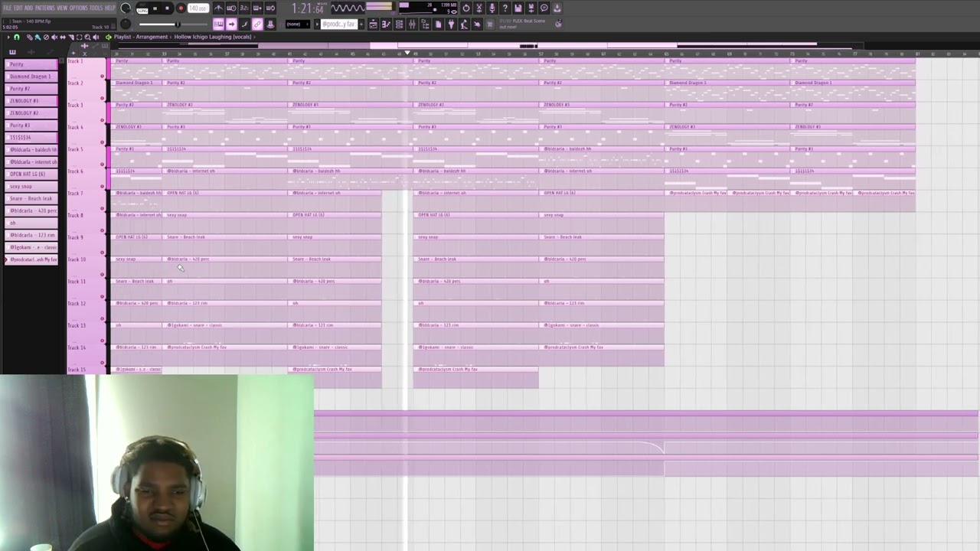The height and width of the screenshot is (551, 980).
Task: Open the FILE menu
Action: click(8, 8)
